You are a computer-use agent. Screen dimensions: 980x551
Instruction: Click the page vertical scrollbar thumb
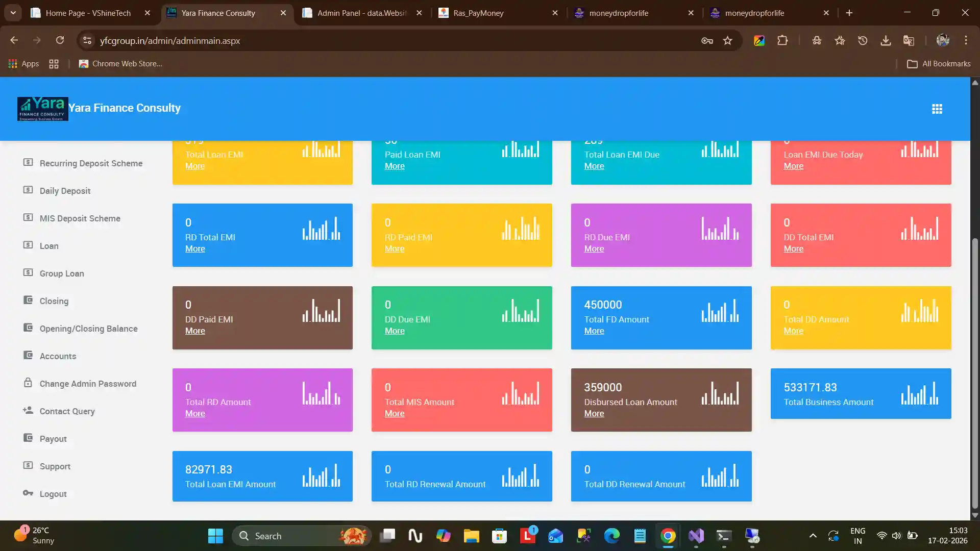[974, 372]
